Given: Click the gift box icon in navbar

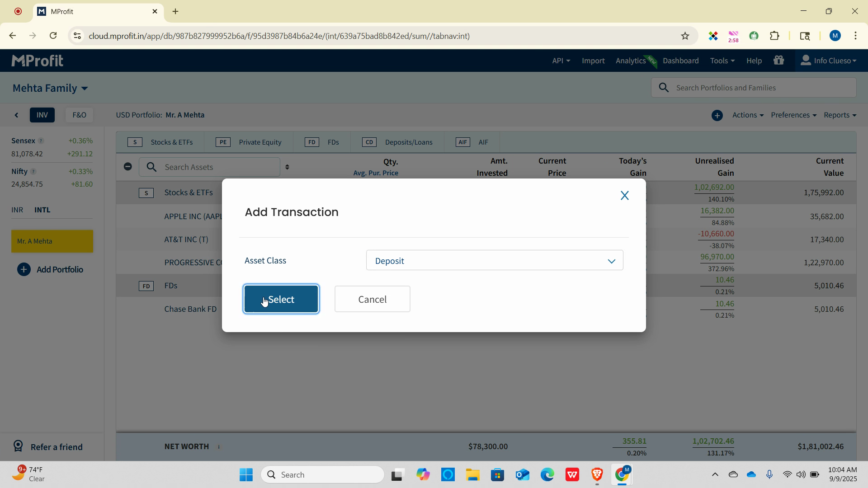Looking at the screenshot, I should 778,61.
